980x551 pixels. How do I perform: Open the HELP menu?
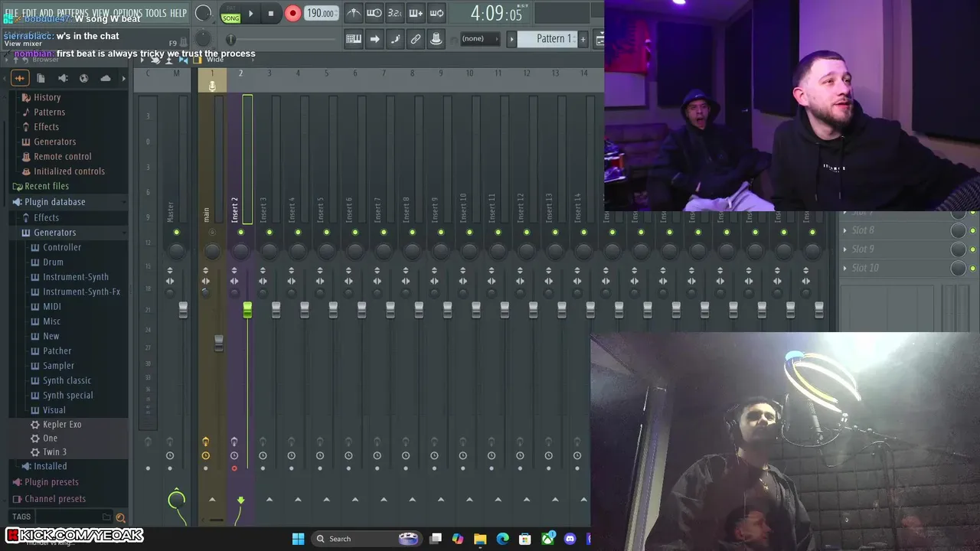[178, 13]
